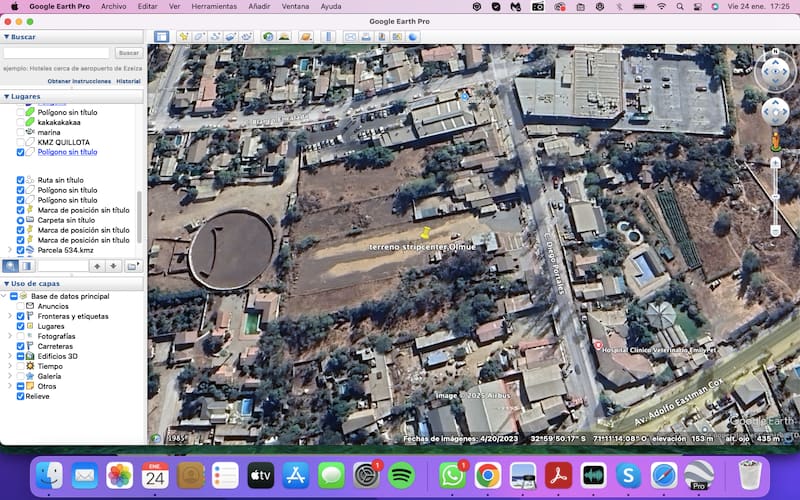The image size is (800, 500).
Task: Enable the marina place checkbox
Action: pyautogui.click(x=20, y=132)
